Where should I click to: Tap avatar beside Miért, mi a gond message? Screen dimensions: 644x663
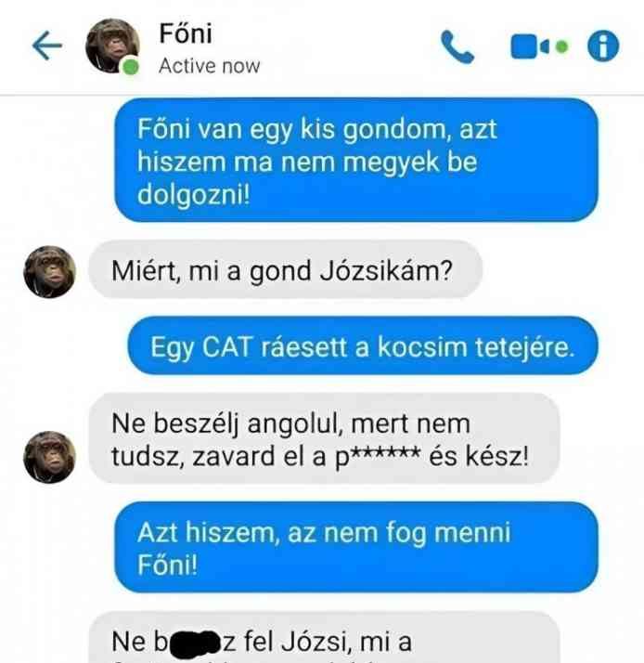(x=49, y=272)
